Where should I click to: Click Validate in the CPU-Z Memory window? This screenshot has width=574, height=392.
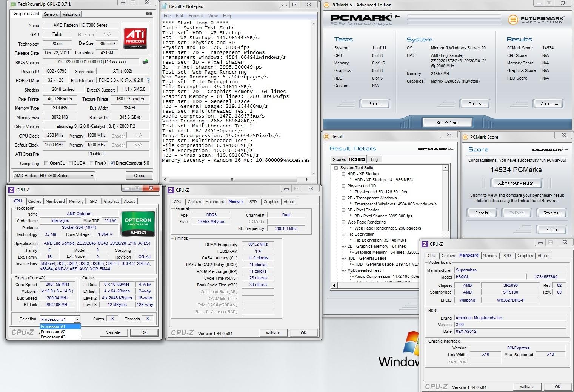(x=273, y=333)
